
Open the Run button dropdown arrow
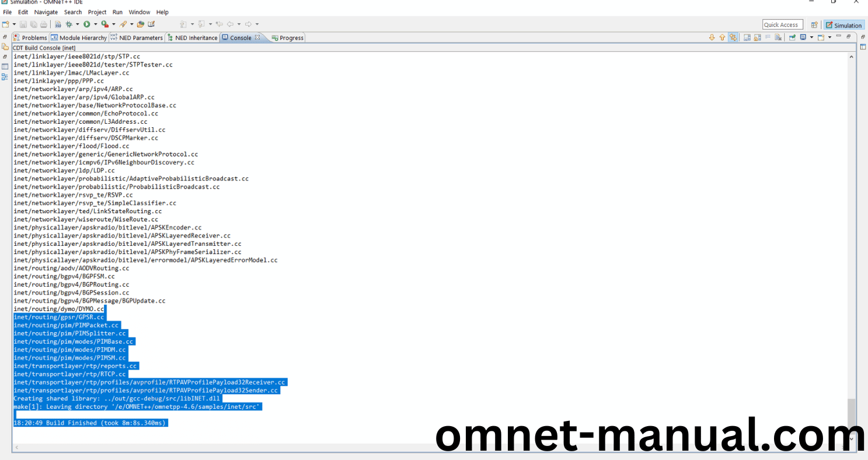95,24
